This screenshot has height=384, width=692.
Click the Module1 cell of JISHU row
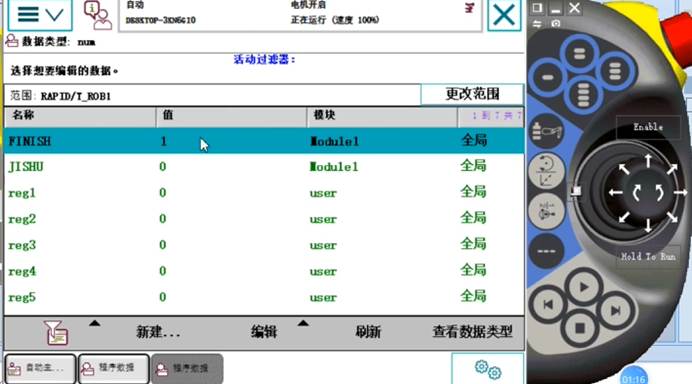coord(334,167)
